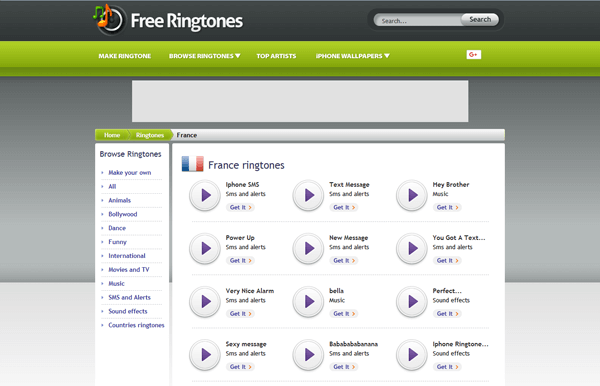Open the Babababanana title link
600x386 pixels.
353,344
